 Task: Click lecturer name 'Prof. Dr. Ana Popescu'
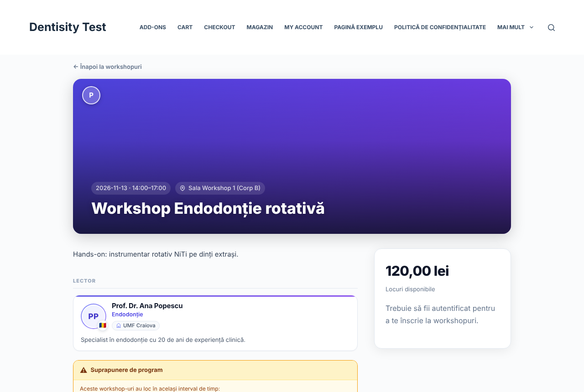tap(147, 306)
